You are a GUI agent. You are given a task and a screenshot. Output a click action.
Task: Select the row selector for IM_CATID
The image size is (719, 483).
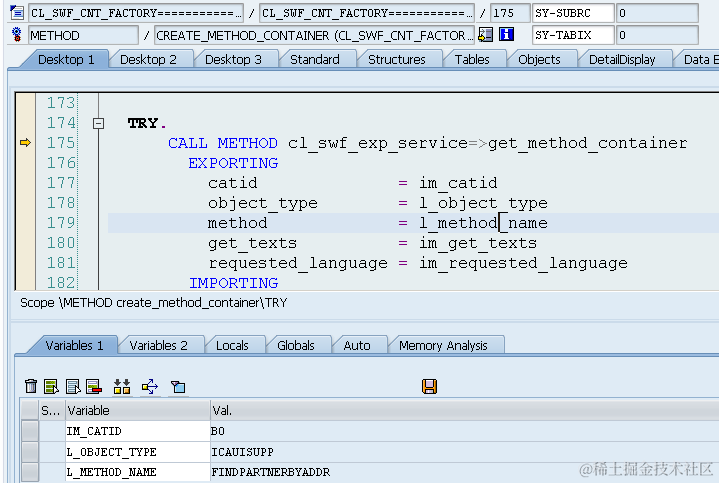[30, 431]
